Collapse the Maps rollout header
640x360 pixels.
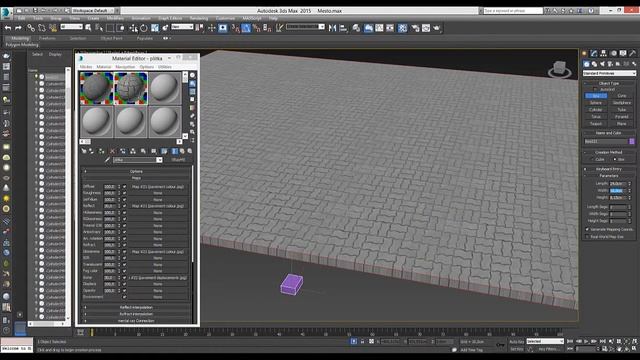(x=136, y=178)
